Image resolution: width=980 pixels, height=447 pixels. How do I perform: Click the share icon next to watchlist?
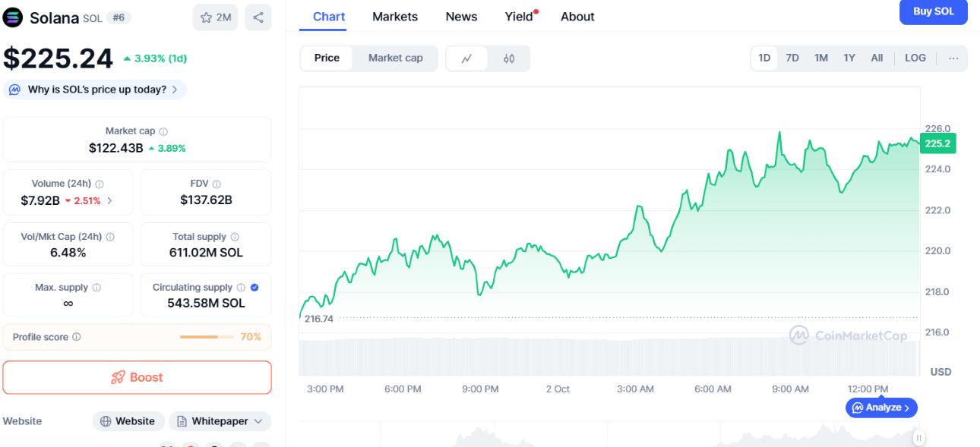pyautogui.click(x=258, y=17)
